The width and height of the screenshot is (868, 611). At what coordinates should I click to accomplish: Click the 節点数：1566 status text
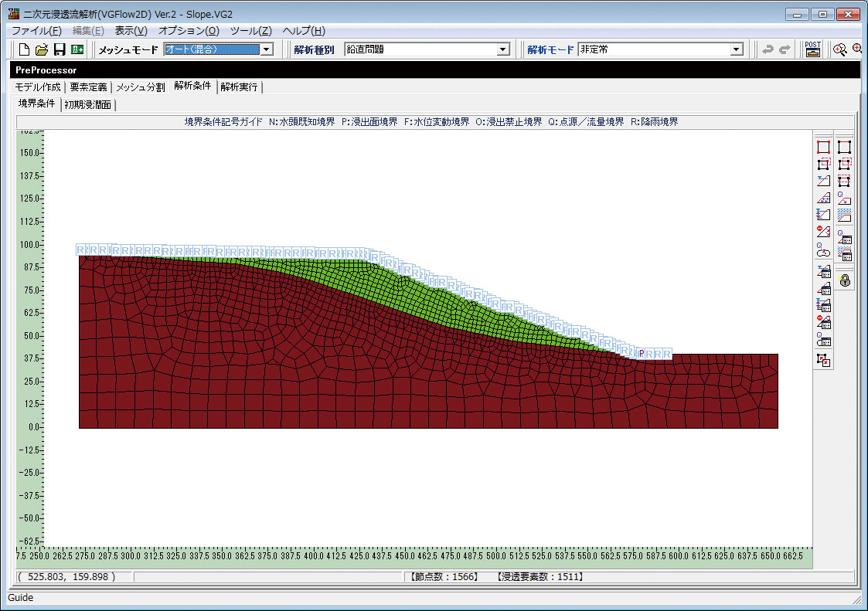point(443,577)
